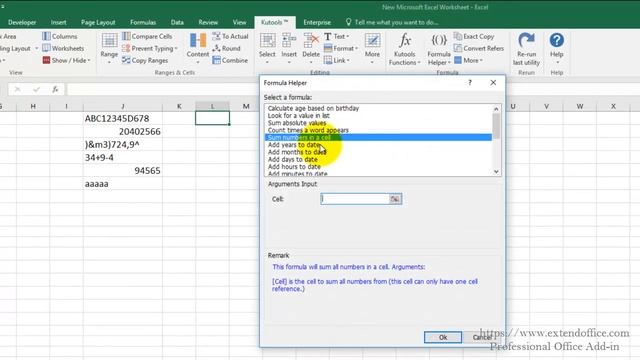Select 'Sum numbers in a cell'

click(378, 138)
